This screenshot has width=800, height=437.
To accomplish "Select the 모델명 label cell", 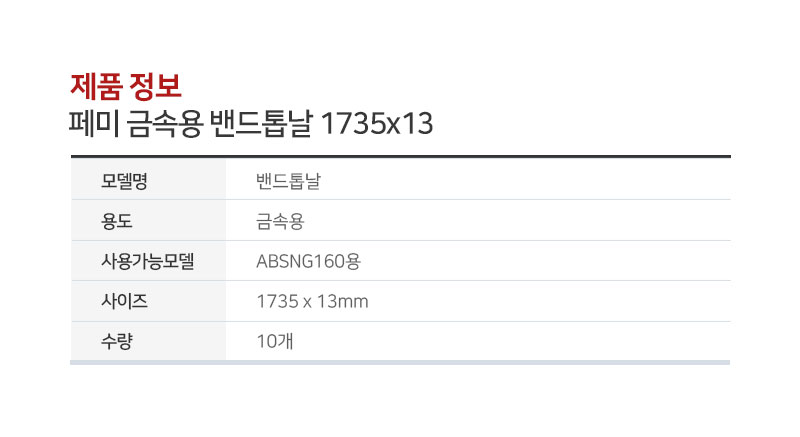I will [148, 179].
